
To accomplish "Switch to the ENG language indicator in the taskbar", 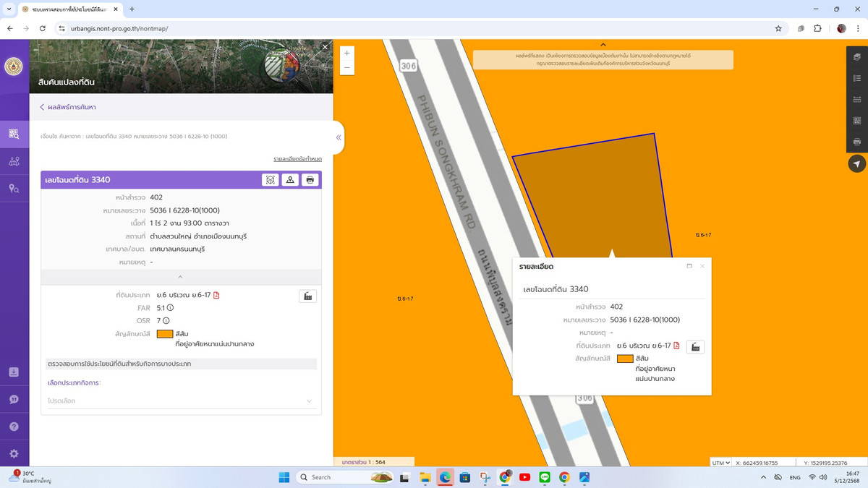I will 794,477.
